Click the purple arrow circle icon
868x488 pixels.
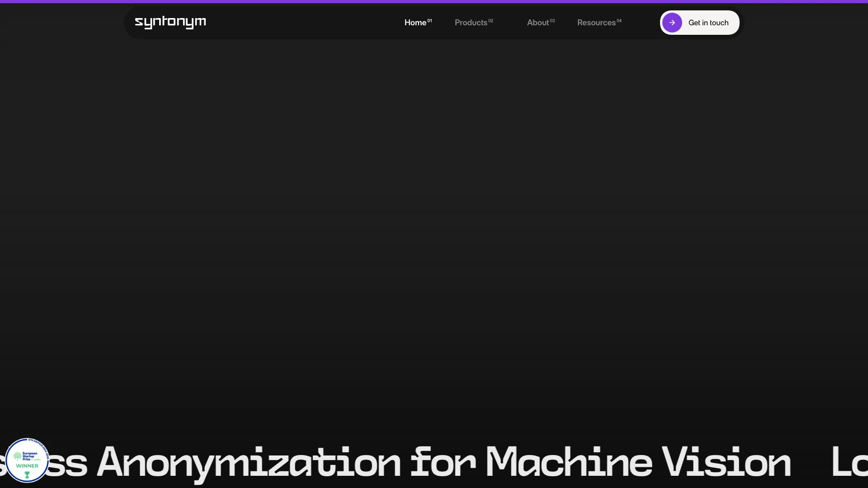[x=672, y=23]
